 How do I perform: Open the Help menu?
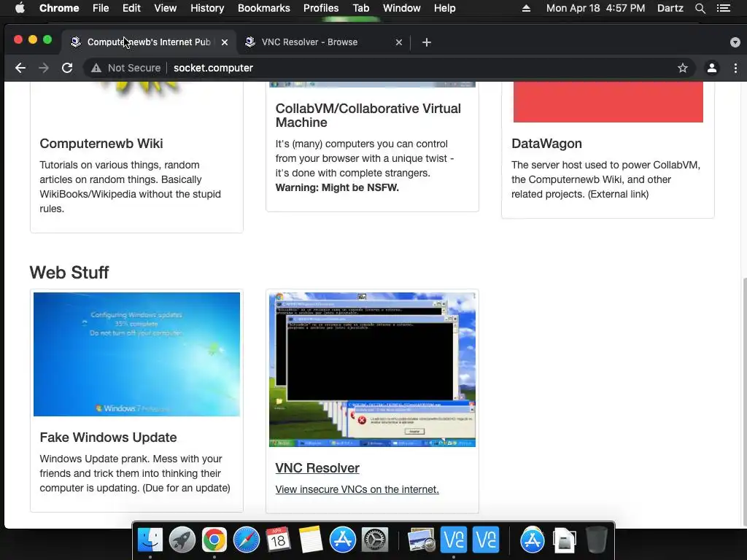pos(444,8)
